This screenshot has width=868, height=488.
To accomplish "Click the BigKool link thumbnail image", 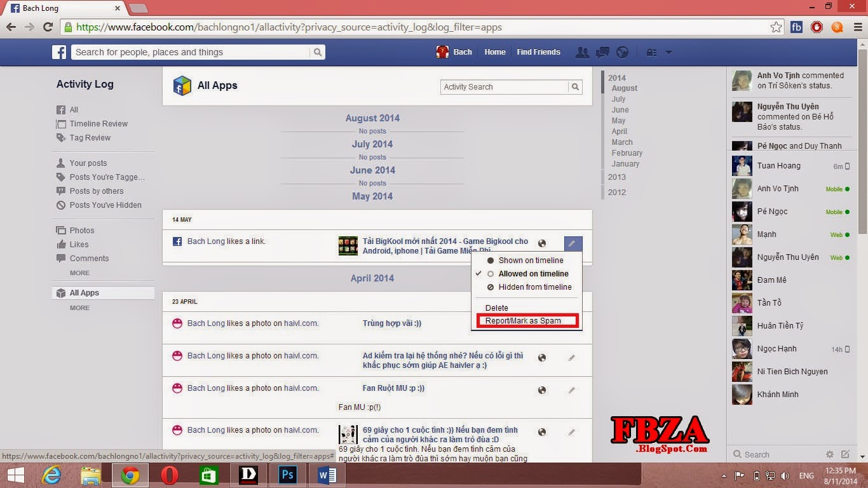I will point(348,246).
